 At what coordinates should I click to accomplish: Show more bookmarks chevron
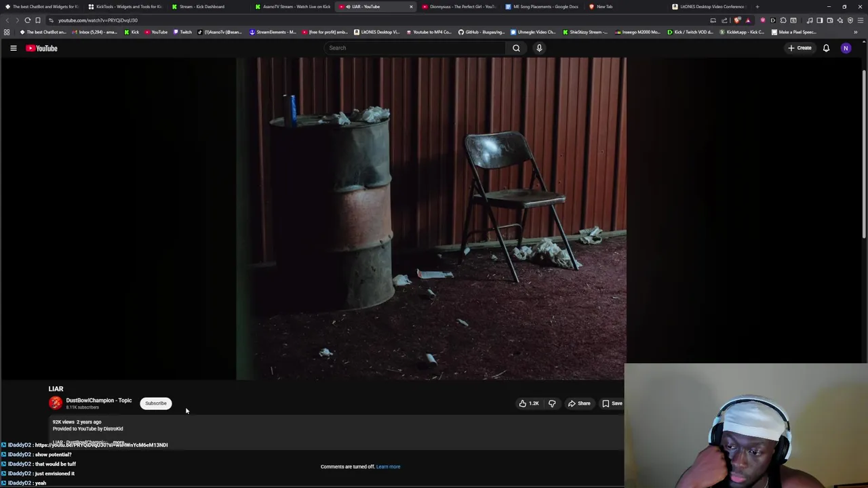(x=855, y=32)
